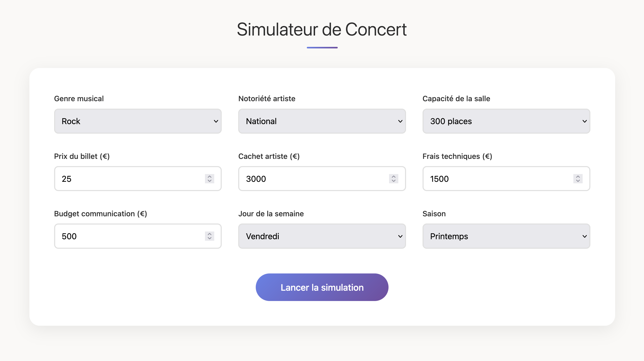
Task: Click the Simulateur de Concert title
Action: (x=322, y=29)
